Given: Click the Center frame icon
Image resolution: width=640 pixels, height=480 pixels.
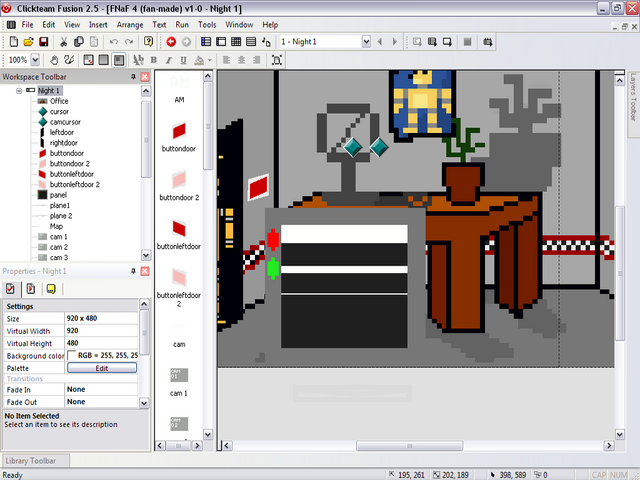Looking at the screenshot, I should click(277, 60).
